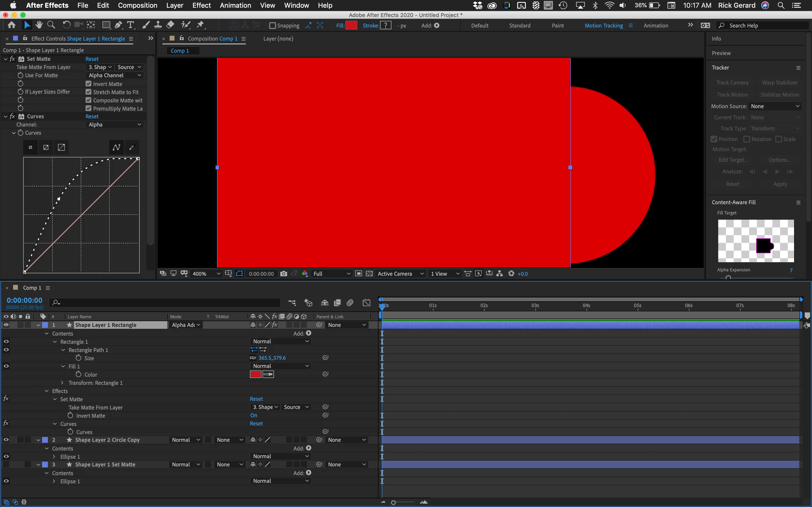Click Reset for Curves effect

(x=92, y=116)
